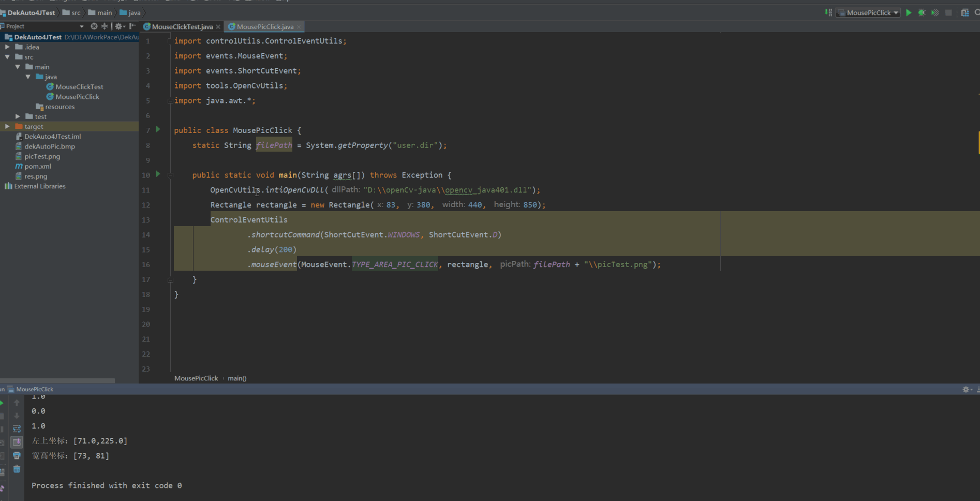Open Project panel gear settings
Image resolution: width=980 pixels, height=501 pixels.
click(119, 26)
